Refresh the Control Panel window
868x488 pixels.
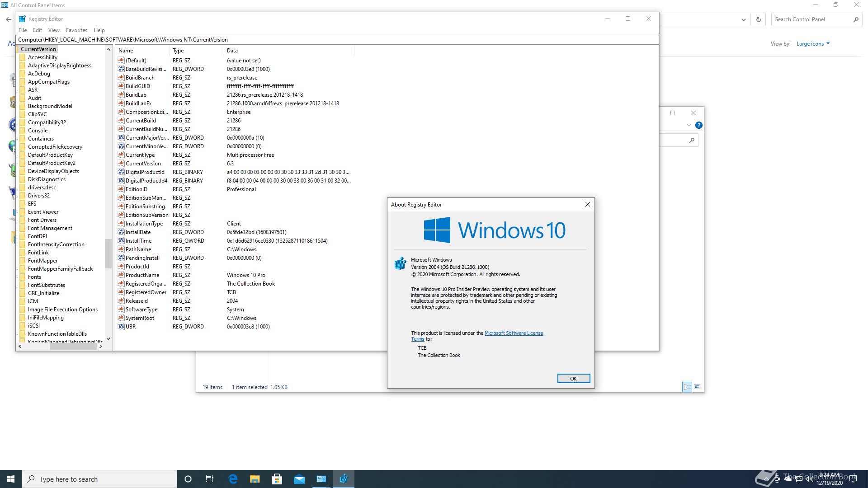[759, 19]
